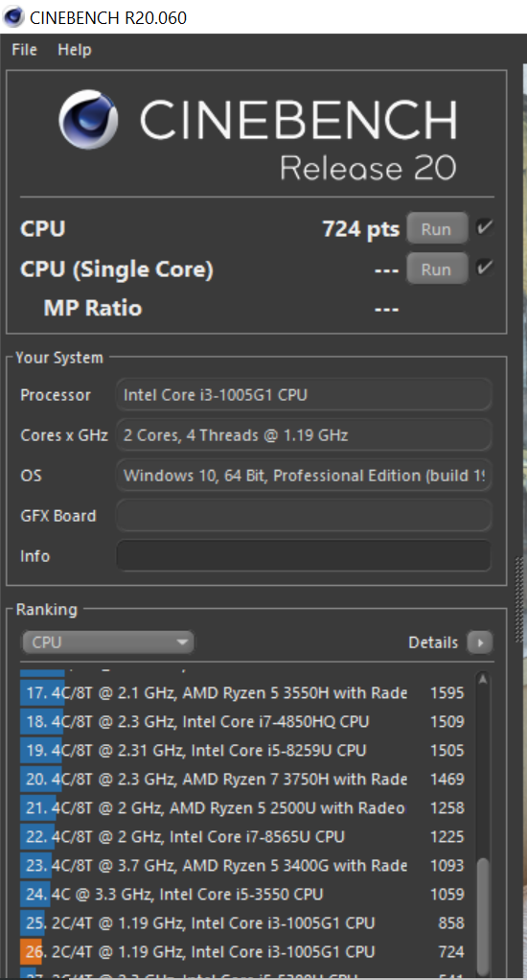Viewport: 527px width, 980px height.
Task: Open the Help menu
Action: coord(75,50)
